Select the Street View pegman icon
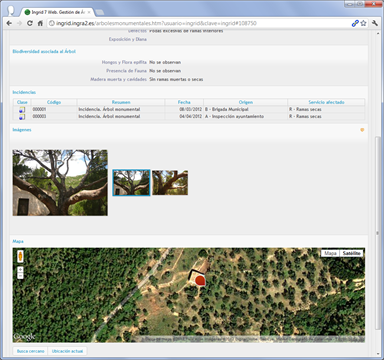The image size is (384, 360). tap(20, 257)
